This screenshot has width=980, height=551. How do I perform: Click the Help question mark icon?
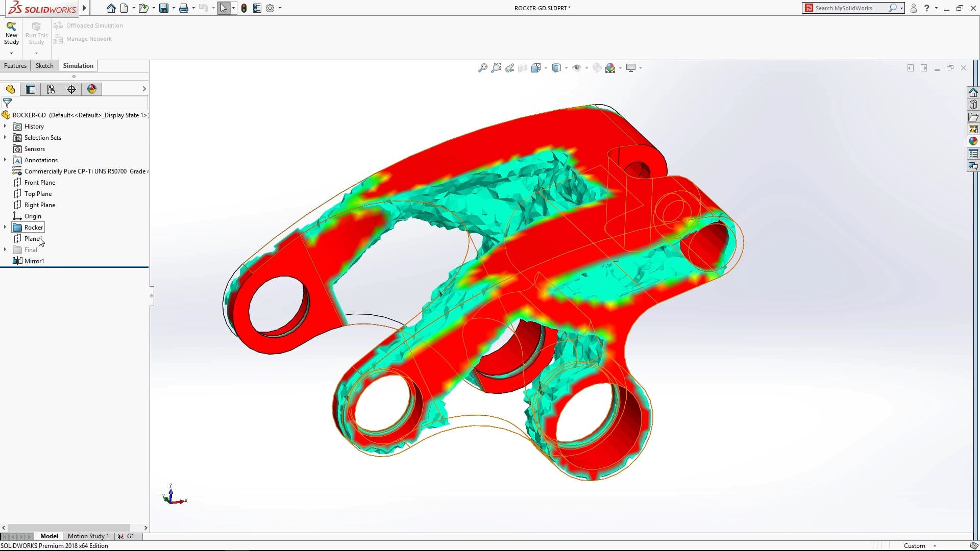tap(926, 8)
